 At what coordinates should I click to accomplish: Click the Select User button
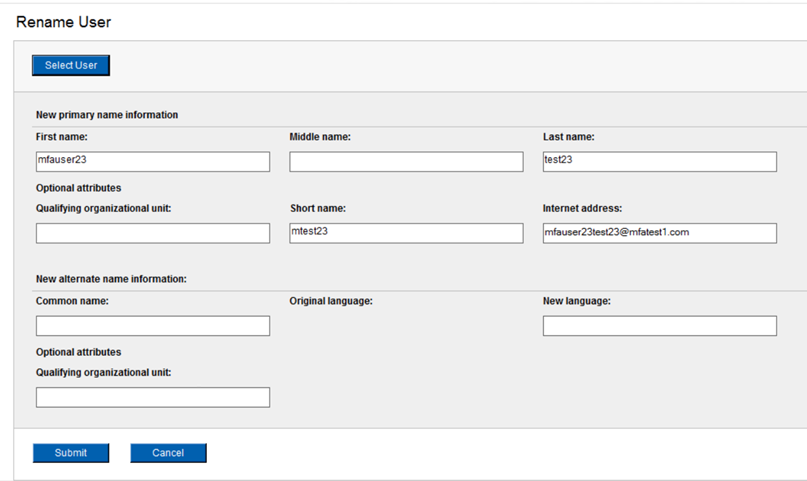pos(71,65)
